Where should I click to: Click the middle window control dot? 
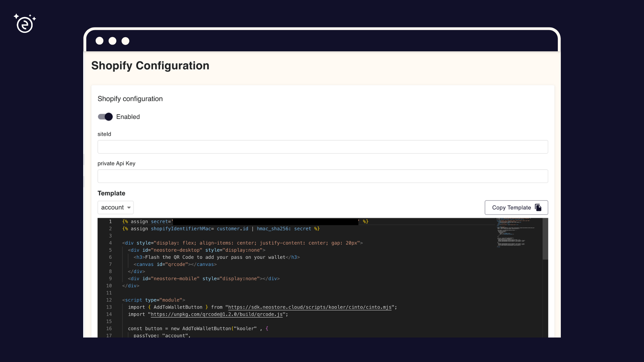click(112, 41)
